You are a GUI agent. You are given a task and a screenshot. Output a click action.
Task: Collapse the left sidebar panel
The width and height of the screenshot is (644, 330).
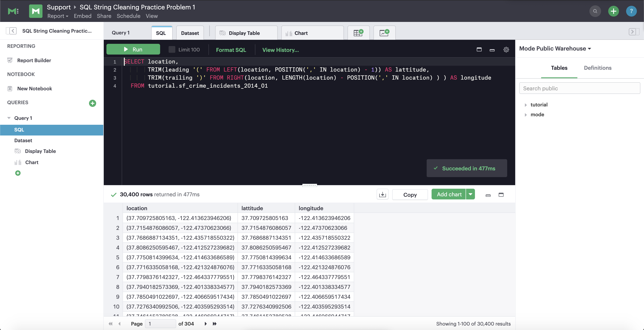(11, 31)
